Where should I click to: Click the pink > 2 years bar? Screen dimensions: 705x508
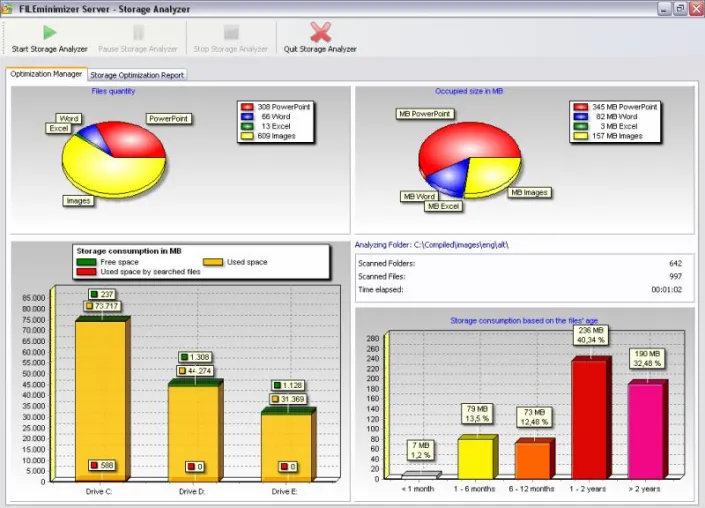point(646,431)
